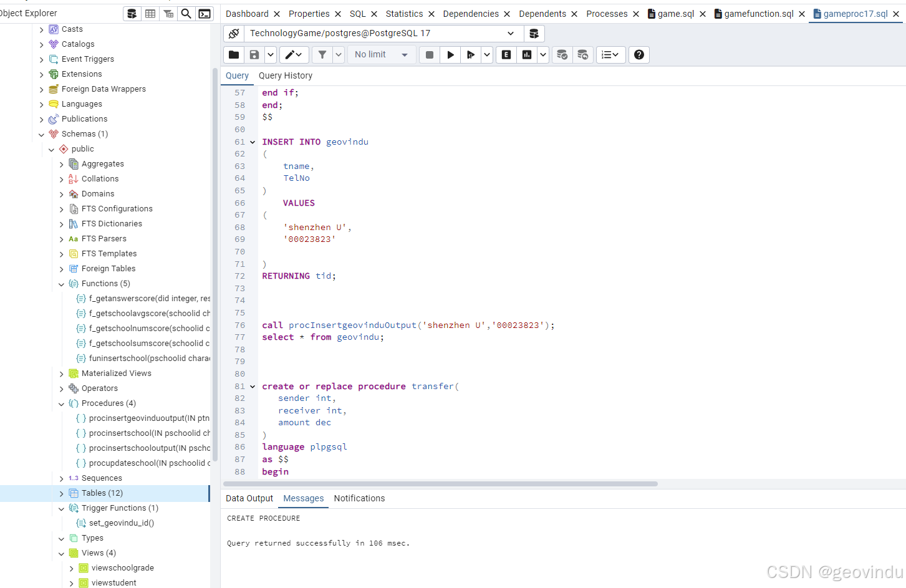Switch to the SQL tab
The image size is (906, 588).
click(358, 14)
